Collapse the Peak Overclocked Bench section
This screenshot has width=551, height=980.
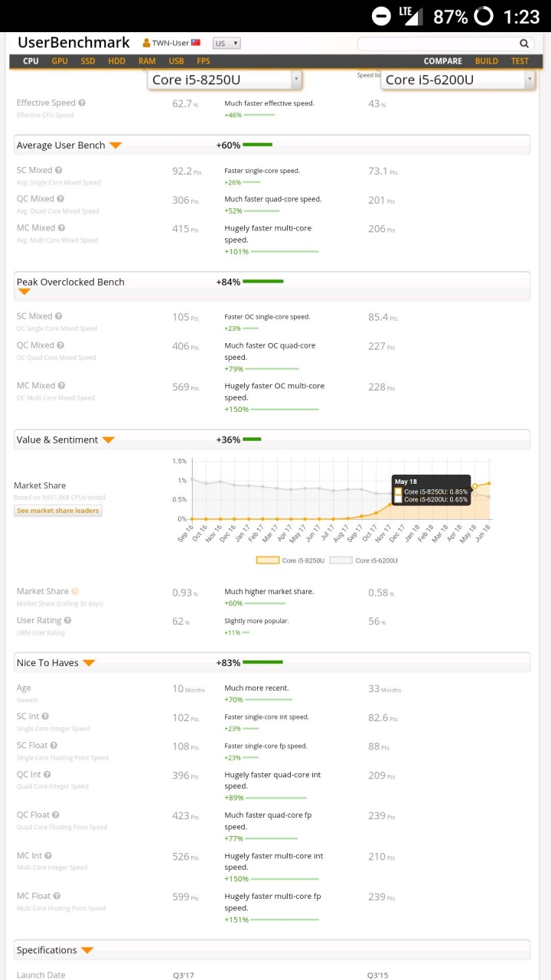[x=24, y=292]
